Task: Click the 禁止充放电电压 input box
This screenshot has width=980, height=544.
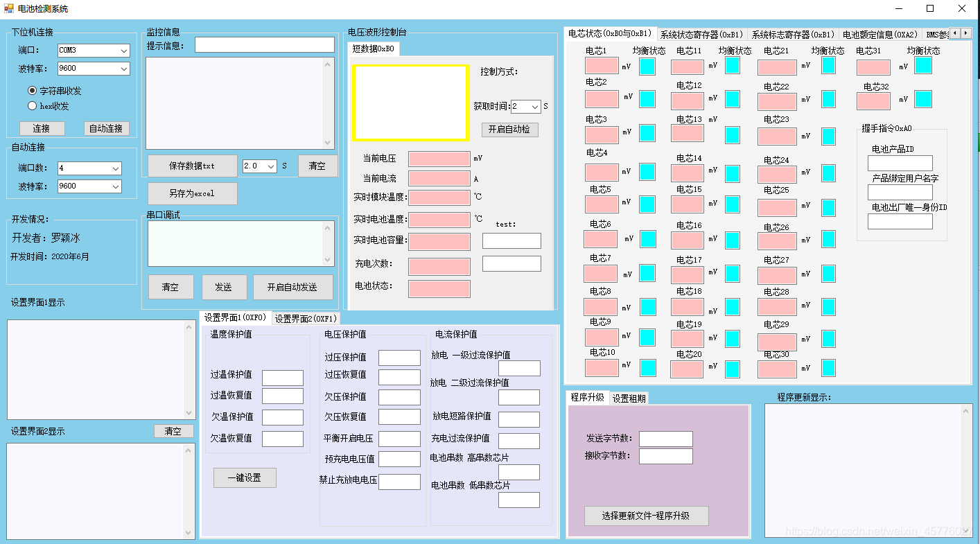Action: pyautogui.click(x=399, y=482)
